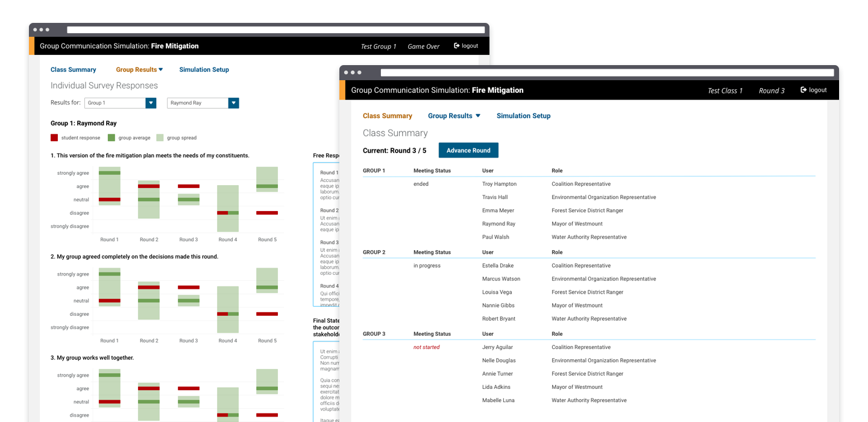Click the red student response legend swatch
This screenshot has width=868, height=422.
tap(54, 138)
